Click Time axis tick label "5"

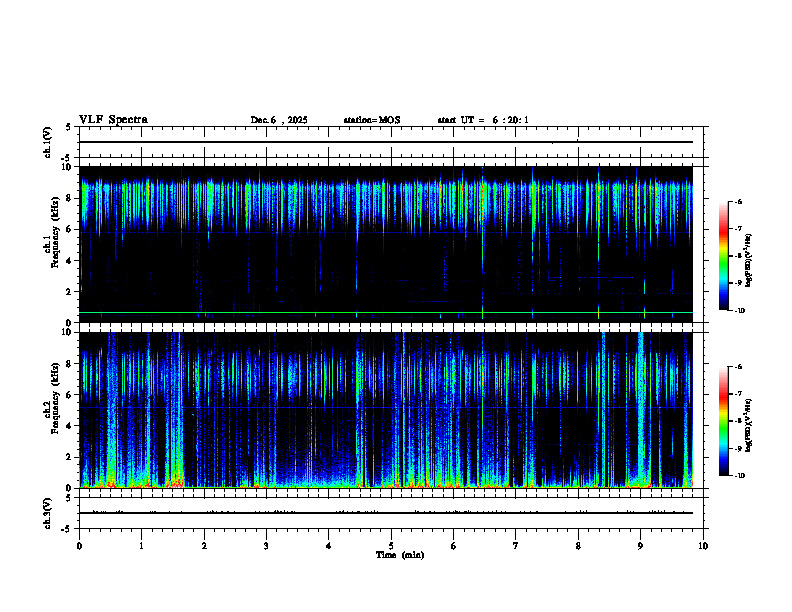point(391,546)
